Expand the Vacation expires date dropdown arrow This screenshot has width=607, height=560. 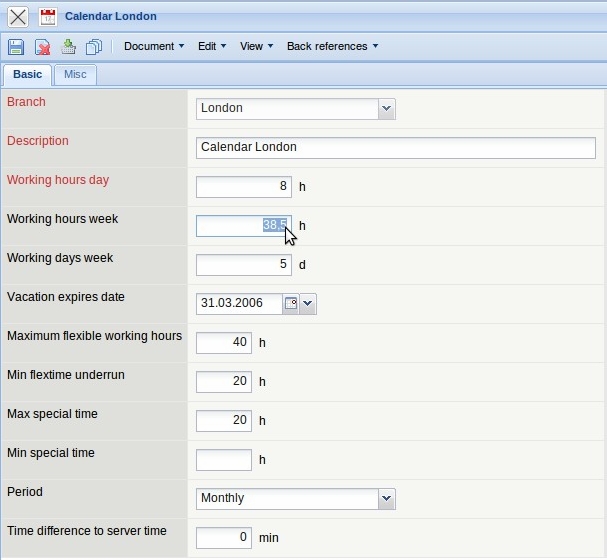[x=308, y=304]
